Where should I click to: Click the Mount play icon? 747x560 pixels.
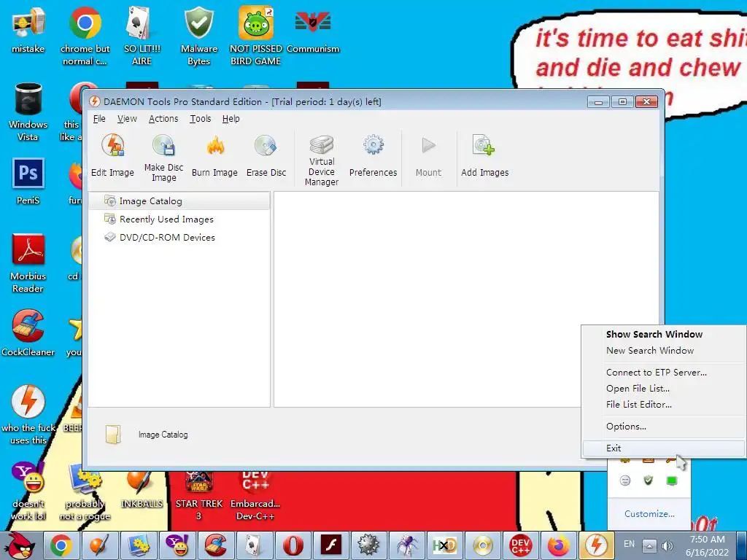point(428,145)
